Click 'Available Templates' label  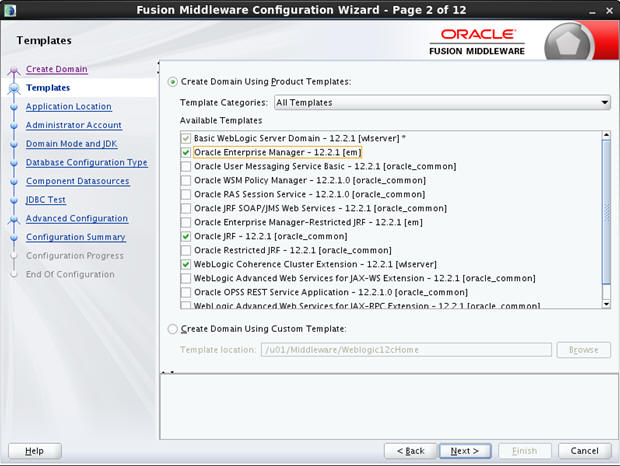tap(221, 121)
